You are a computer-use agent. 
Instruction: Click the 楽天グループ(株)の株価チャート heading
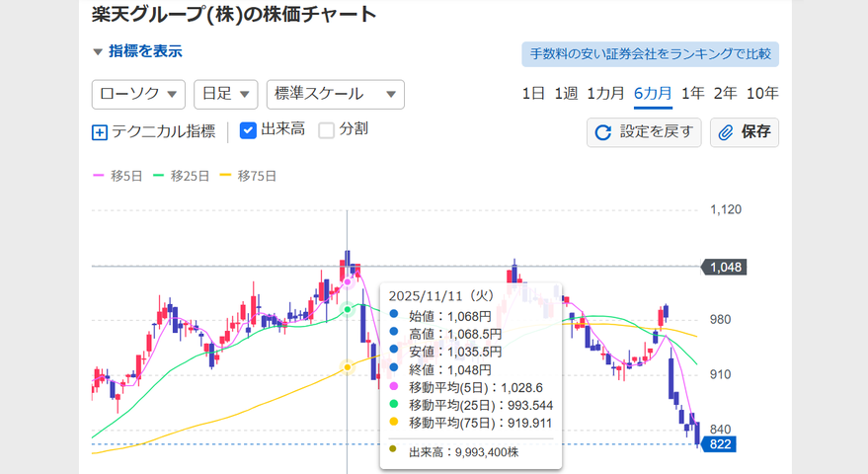pos(234,14)
